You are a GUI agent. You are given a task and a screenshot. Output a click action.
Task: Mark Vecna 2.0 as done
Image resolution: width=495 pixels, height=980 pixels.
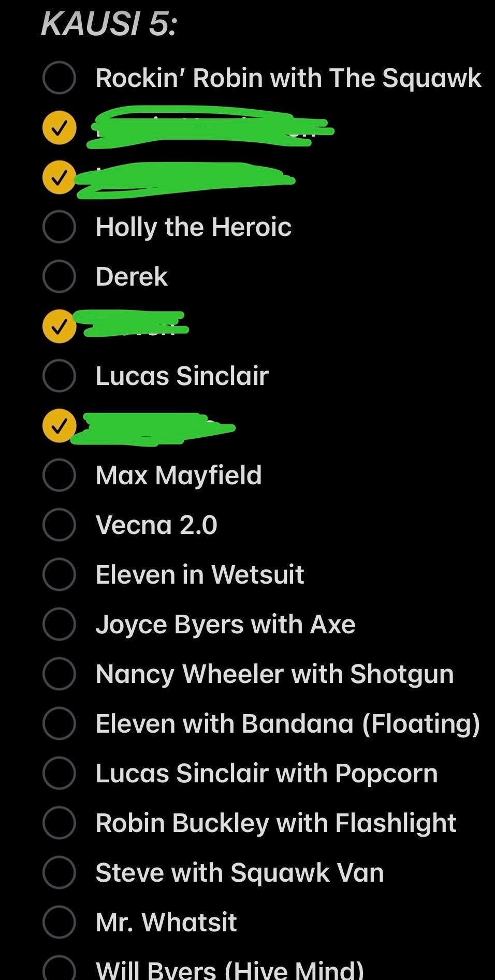59,525
